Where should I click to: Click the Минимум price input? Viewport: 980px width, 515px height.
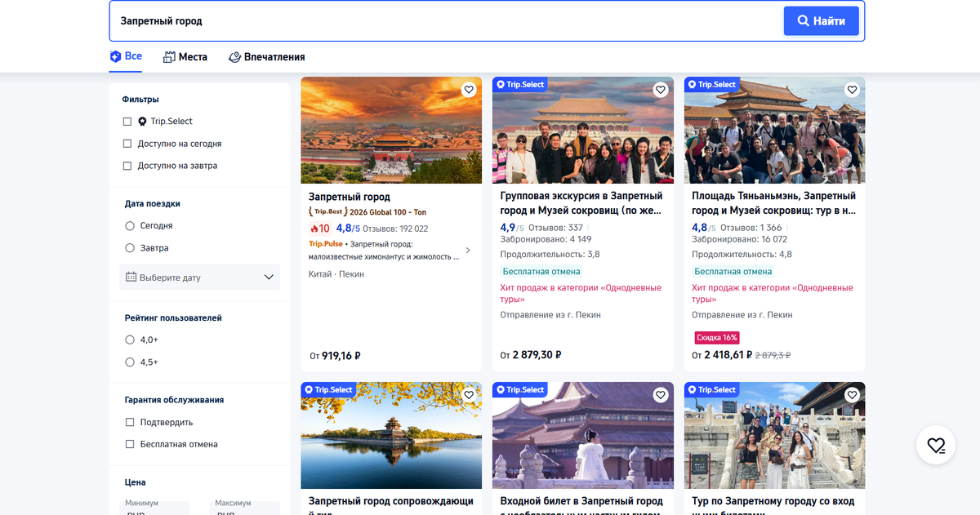155,508
